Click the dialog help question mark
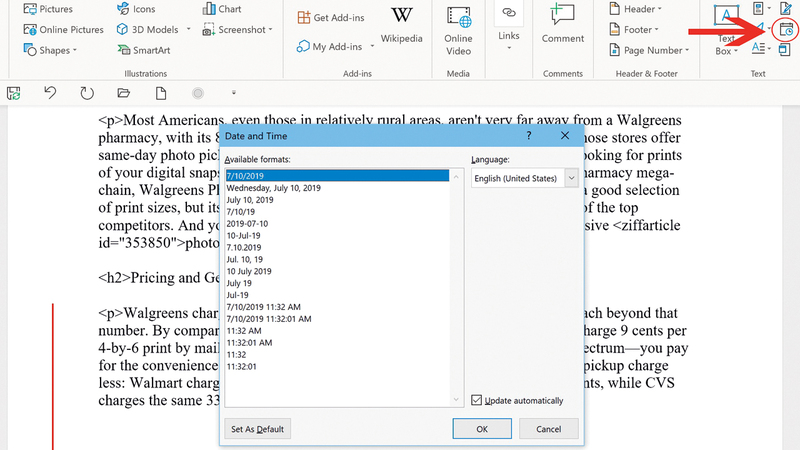Image resolution: width=800 pixels, height=450 pixels. click(528, 135)
